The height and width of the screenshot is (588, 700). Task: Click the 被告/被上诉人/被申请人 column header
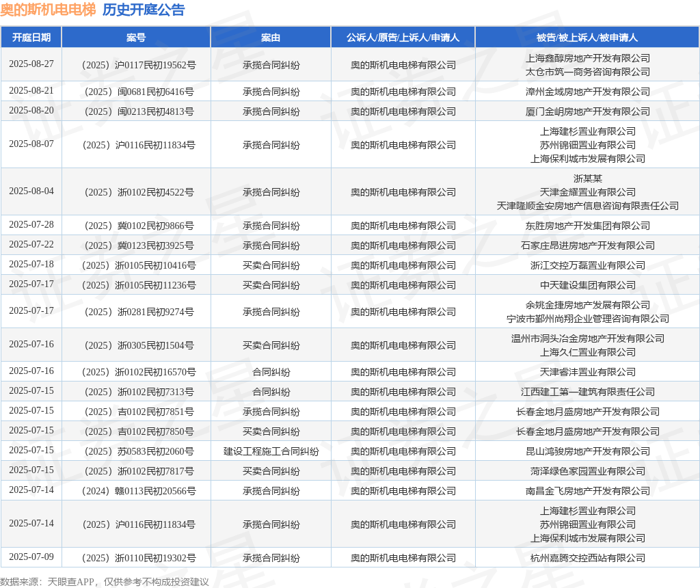[587, 38]
